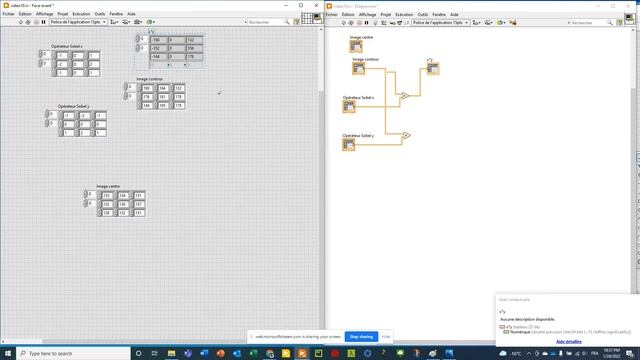Open Distribute Objects dropdown in Face-avant toolbar
The height and width of the screenshot is (360, 640).
click(126, 22)
